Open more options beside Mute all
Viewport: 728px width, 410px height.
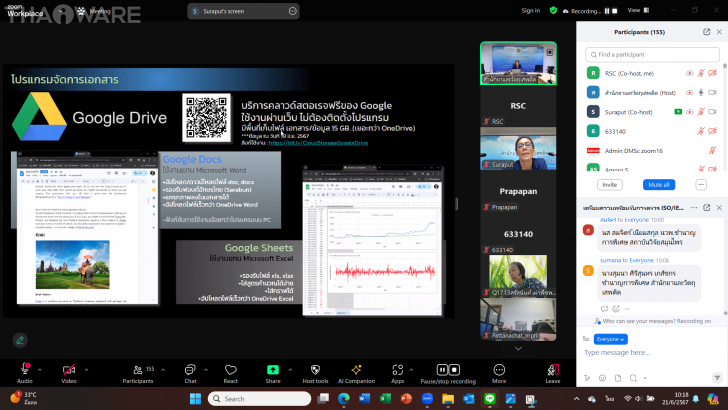click(x=701, y=184)
